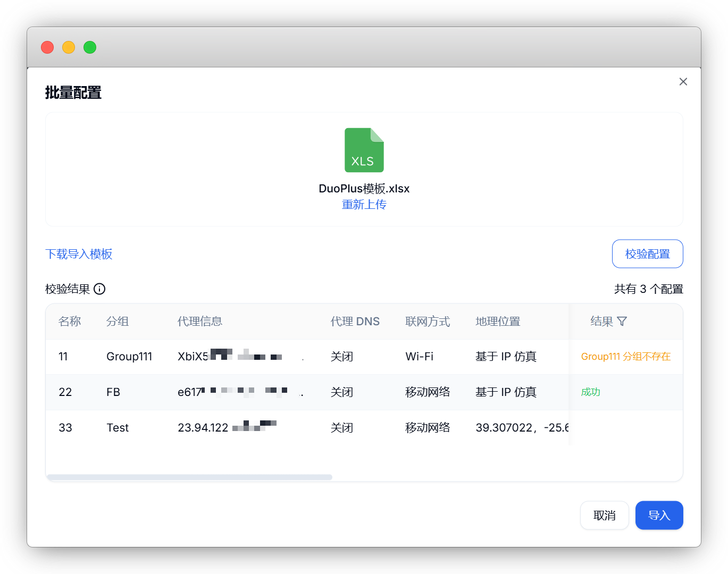728x574 pixels.
Task: Select the row named 11
Action: tap(63, 357)
